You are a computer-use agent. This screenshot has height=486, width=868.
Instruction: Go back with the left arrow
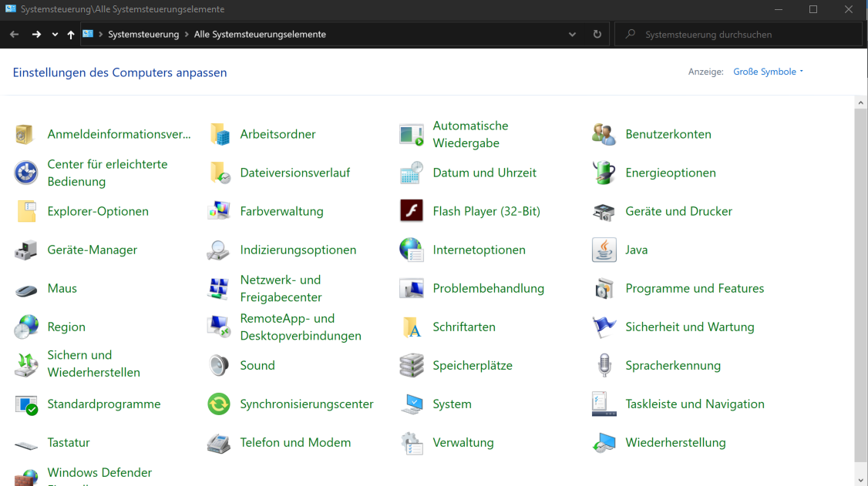tap(15, 35)
